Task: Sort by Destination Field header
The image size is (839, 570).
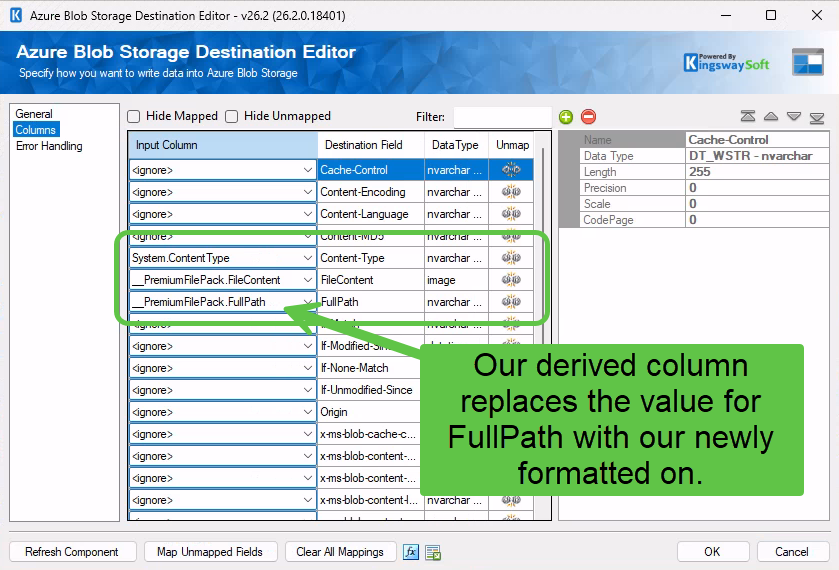Action: 371,145
